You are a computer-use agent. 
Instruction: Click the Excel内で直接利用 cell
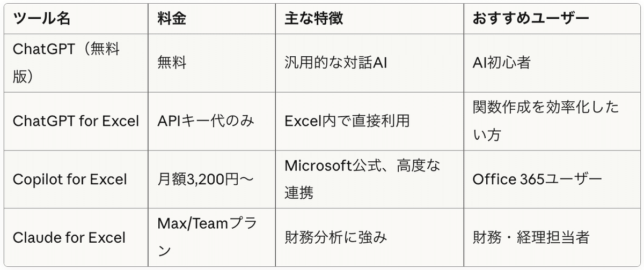tap(347, 121)
